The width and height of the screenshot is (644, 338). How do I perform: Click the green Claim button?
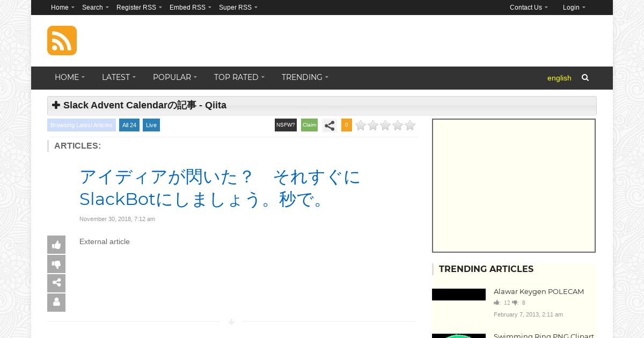(x=309, y=125)
